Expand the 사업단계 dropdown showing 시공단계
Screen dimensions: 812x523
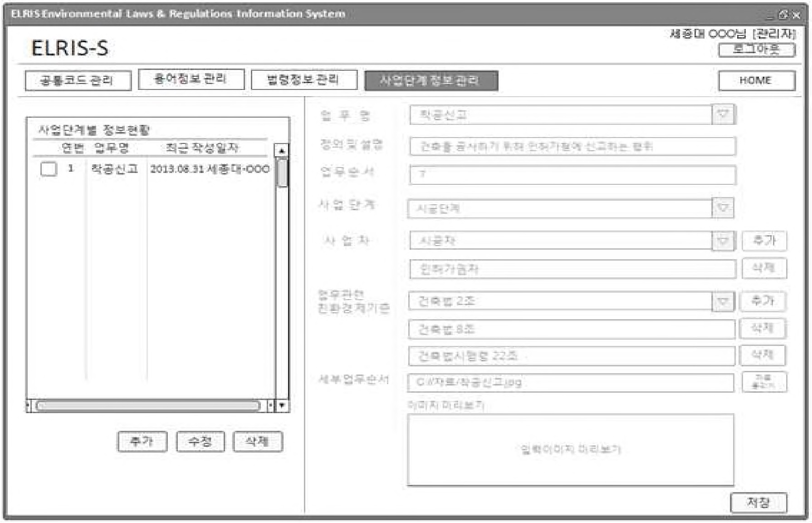(723, 208)
